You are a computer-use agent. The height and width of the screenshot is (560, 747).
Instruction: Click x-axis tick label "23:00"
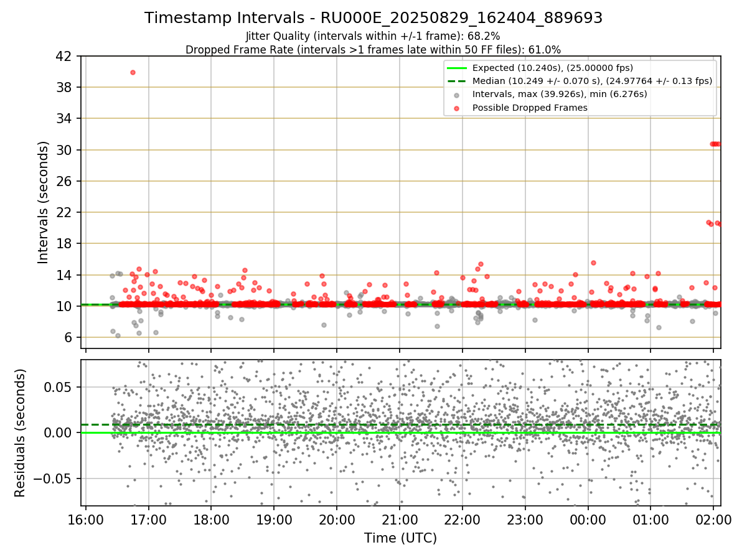525,519
